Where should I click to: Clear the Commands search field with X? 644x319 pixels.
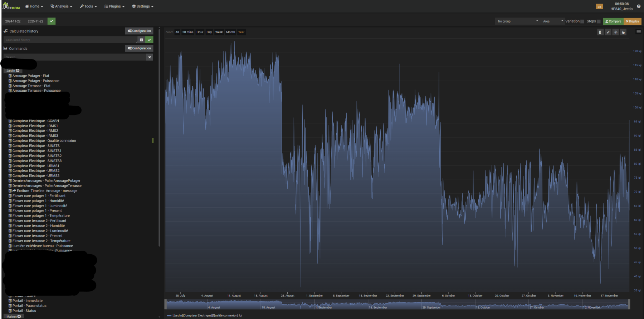point(150,57)
